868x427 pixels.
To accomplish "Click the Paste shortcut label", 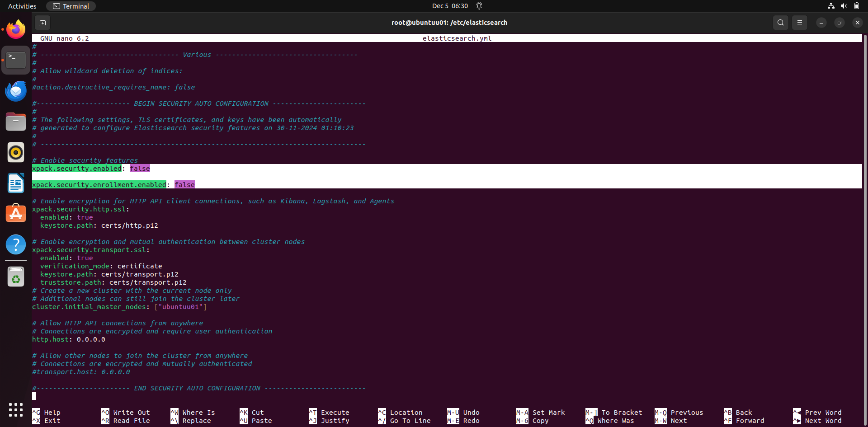I will click(x=262, y=421).
